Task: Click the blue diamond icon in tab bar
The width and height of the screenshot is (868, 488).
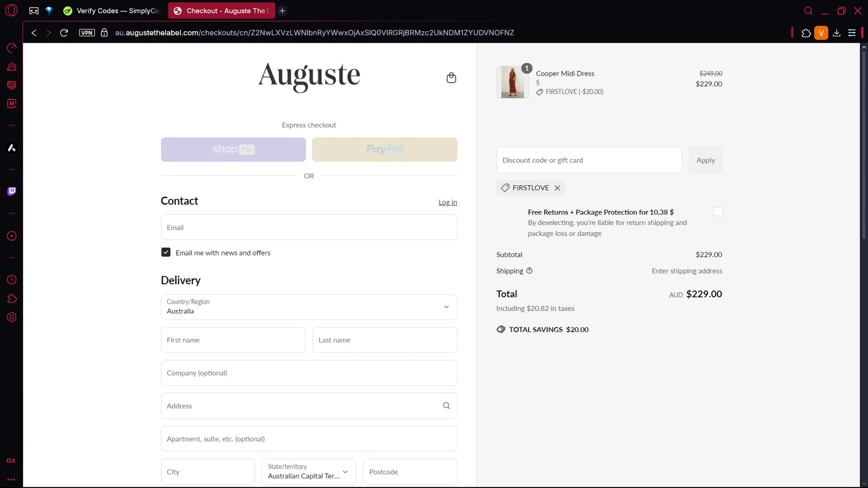Action: click(49, 10)
